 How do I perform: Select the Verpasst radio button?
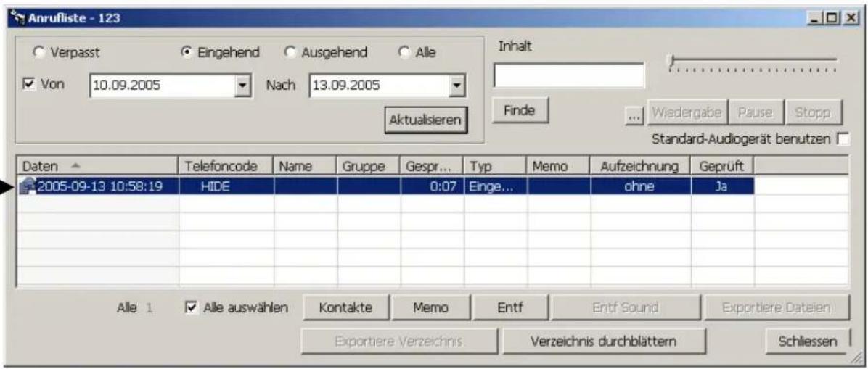[x=38, y=53]
